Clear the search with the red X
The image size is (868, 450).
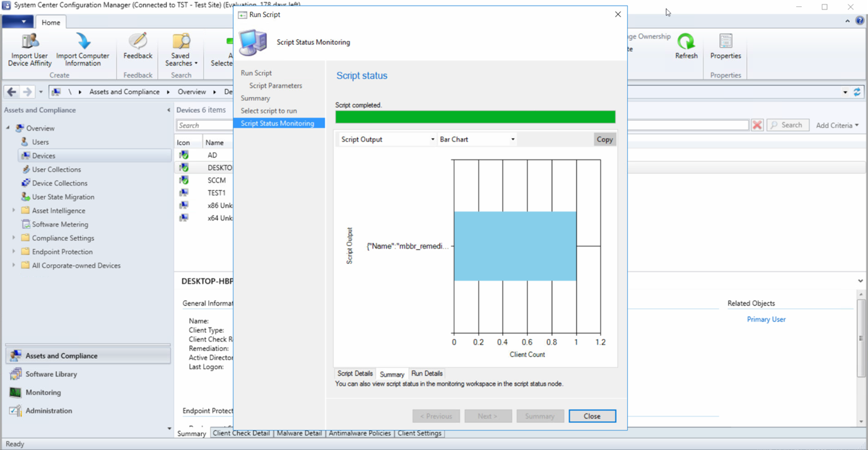tap(757, 125)
